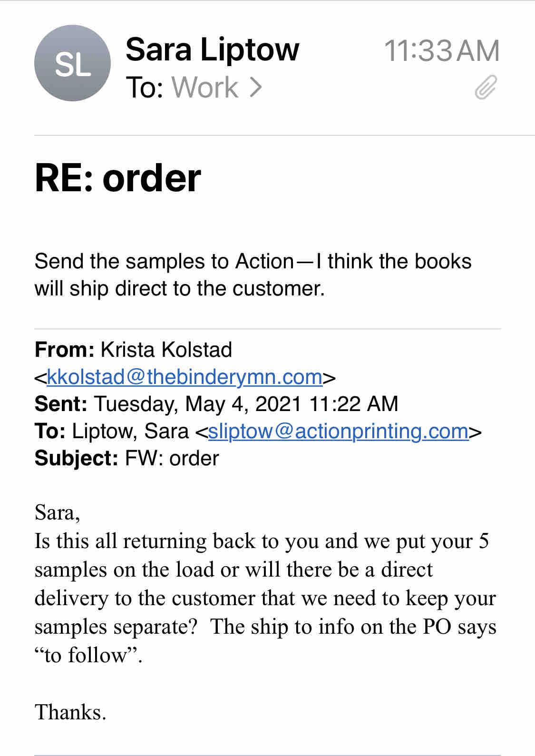The image size is (535, 756).
Task: Tap the 11:33 AM timestamp
Action: point(441,51)
